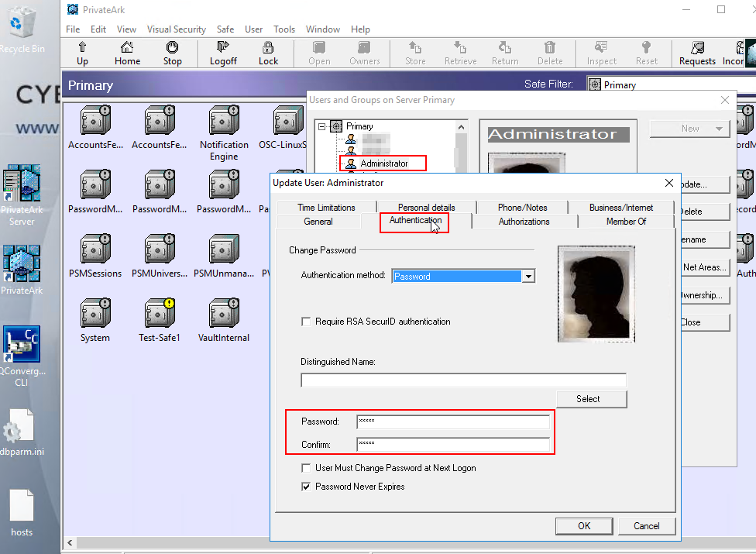Click left arrow of horizontal scrollbar
The height and width of the screenshot is (554, 756).
coord(70,543)
